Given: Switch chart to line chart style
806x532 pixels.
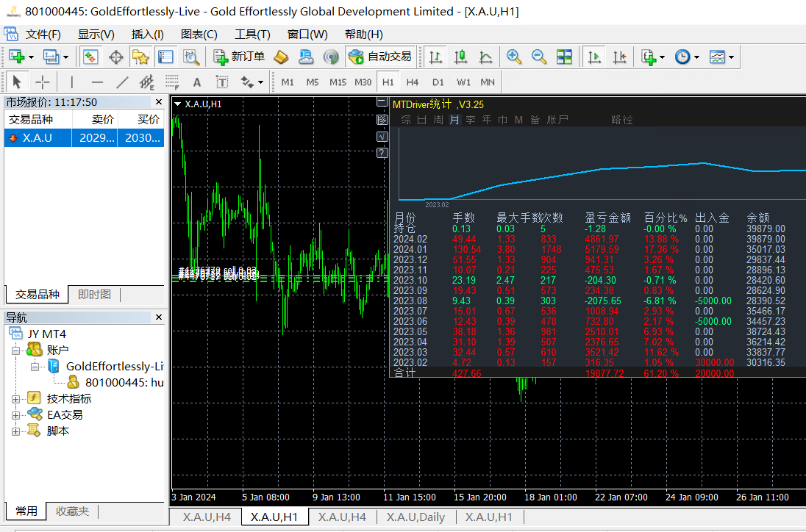Looking at the screenshot, I should (x=486, y=57).
